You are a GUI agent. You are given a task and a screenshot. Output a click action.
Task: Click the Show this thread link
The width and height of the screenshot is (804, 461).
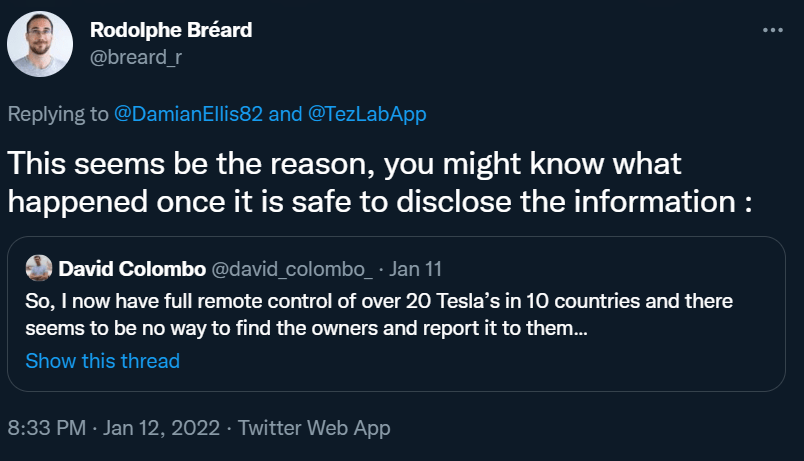pyautogui.click(x=102, y=361)
